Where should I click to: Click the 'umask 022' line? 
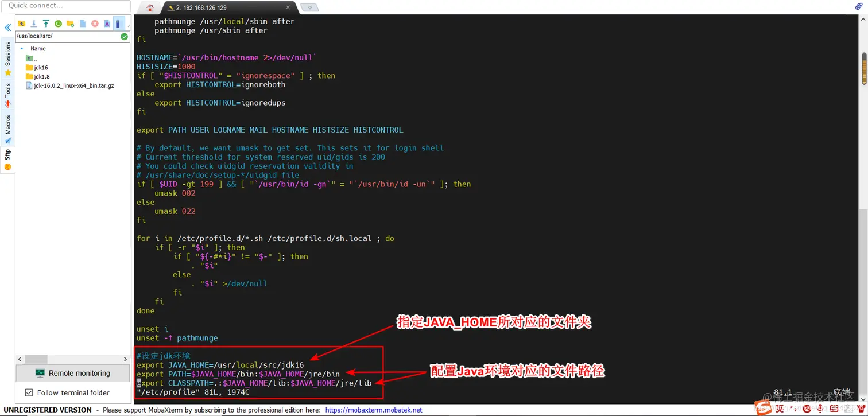[175, 211]
